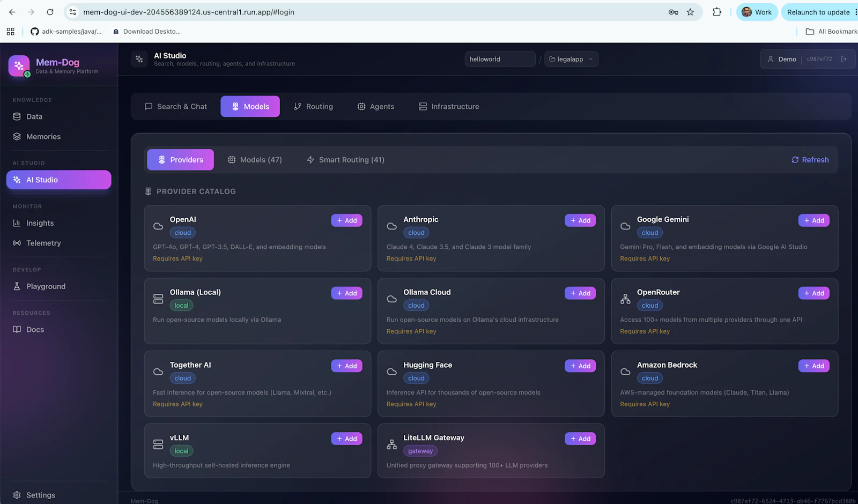Screen dimensions: 858x504
Task: Open the browser extensions puzzle icon
Action: click(x=717, y=12)
